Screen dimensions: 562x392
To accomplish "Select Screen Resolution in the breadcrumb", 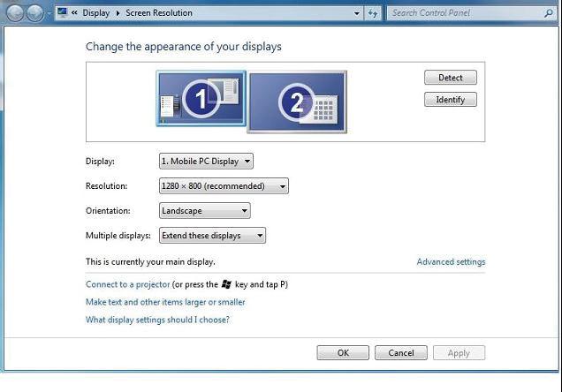I will tap(159, 13).
